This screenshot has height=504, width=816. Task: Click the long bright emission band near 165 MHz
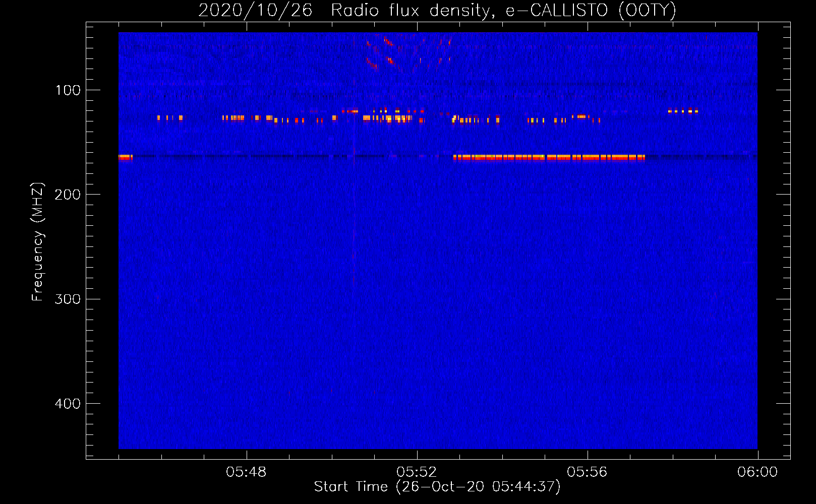(549, 158)
